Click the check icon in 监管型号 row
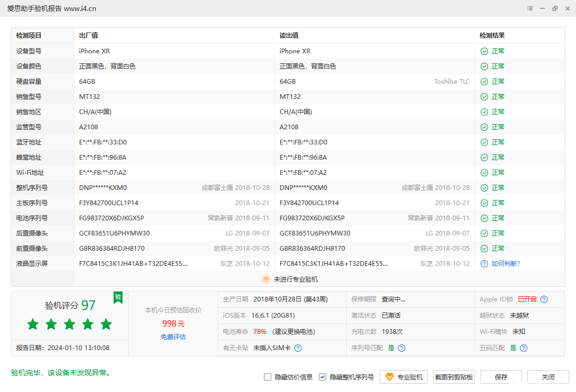 (x=484, y=127)
